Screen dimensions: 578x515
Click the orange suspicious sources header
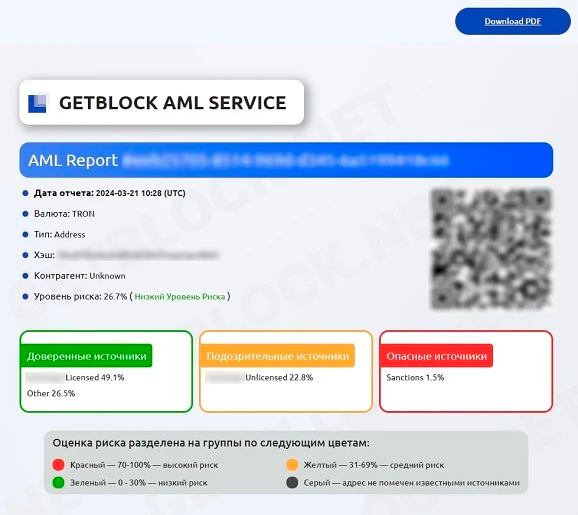click(278, 356)
